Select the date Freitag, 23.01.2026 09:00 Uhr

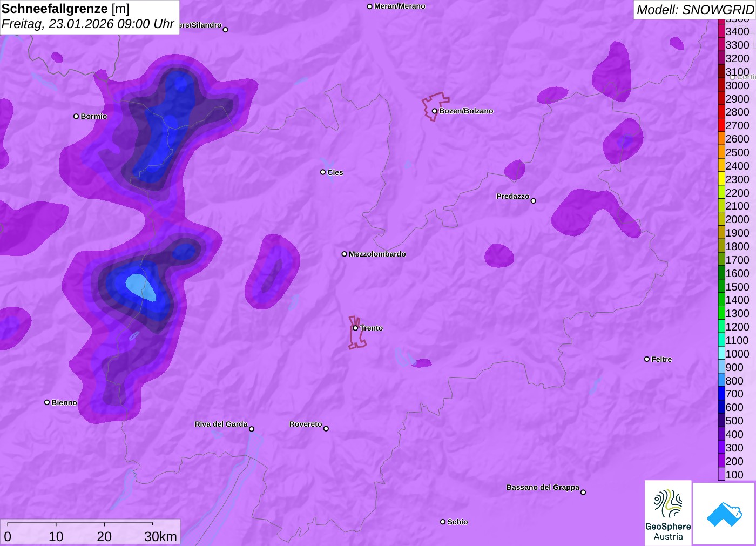88,24
